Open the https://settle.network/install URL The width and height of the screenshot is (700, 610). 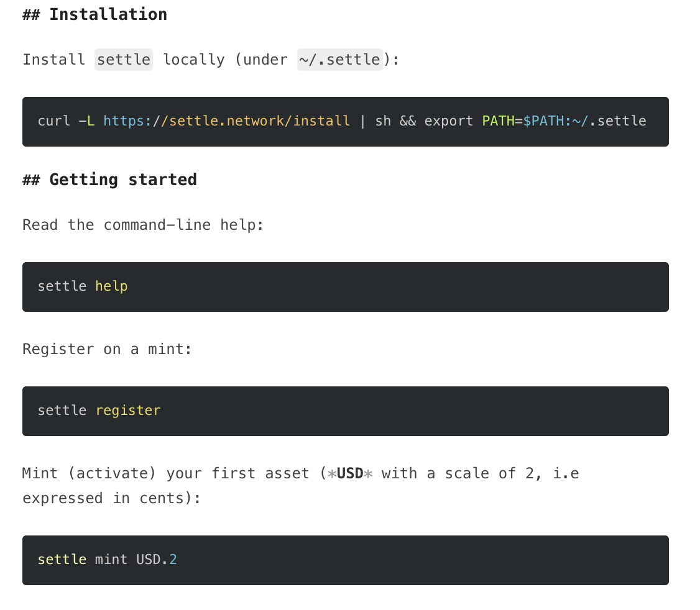point(226,121)
